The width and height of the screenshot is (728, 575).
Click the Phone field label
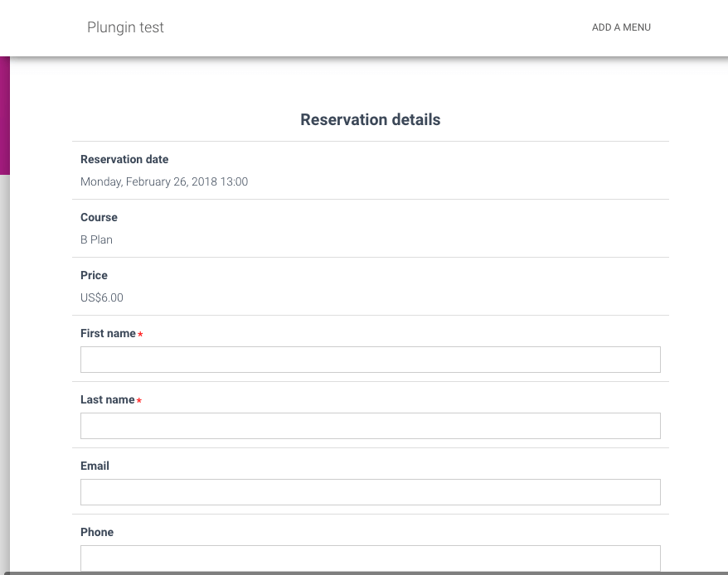pyautogui.click(x=97, y=532)
